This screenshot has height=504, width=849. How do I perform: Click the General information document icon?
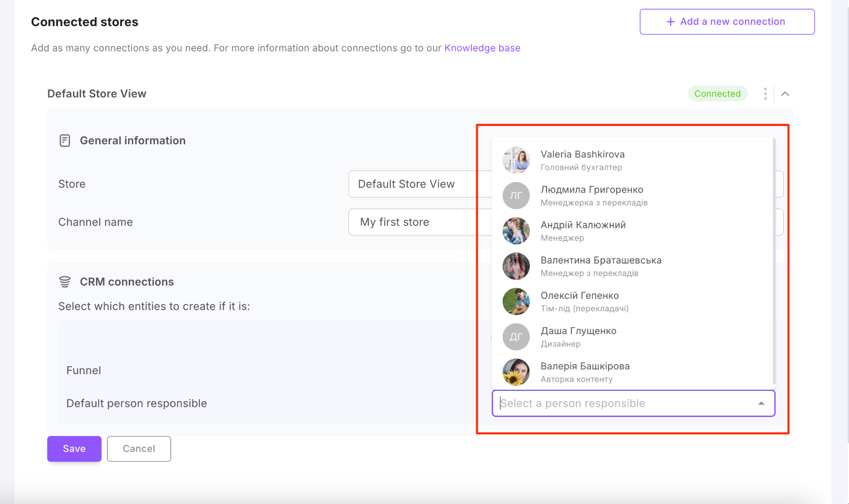click(x=65, y=141)
